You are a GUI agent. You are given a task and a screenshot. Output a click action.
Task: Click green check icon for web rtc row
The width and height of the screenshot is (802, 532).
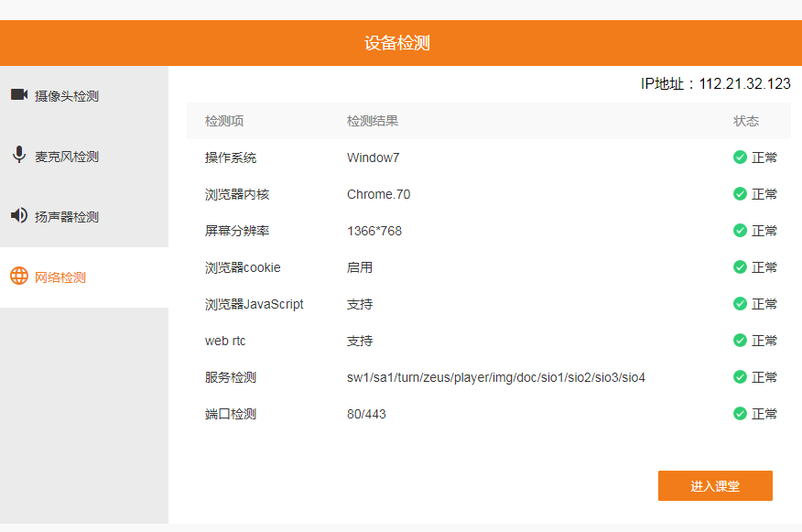pos(740,341)
